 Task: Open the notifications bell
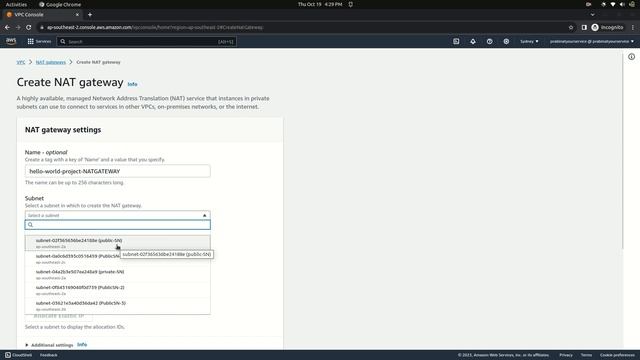473,41
